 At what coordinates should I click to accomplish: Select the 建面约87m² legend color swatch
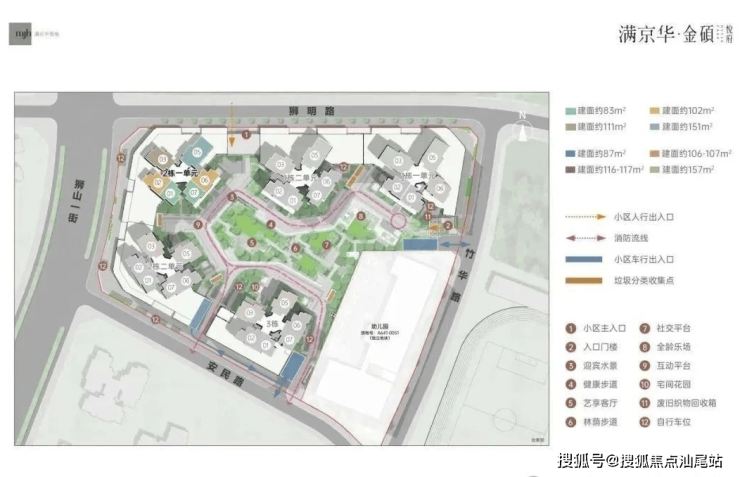coord(570,154)
